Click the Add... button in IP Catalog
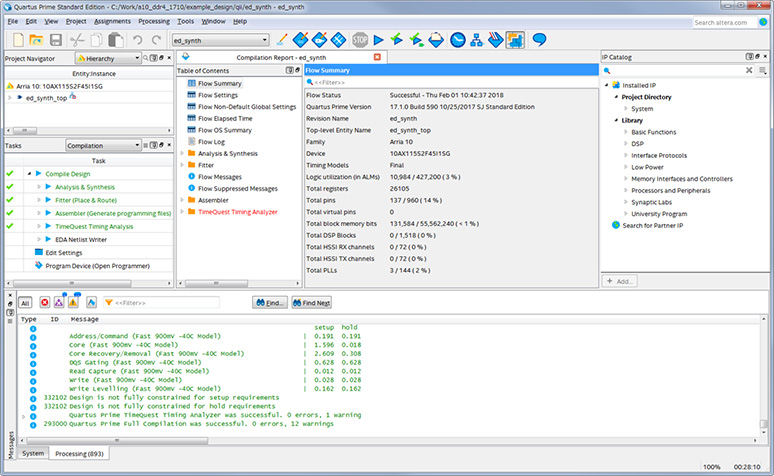The height and width of the screenshot is (476, 774). tap(620, 282)
